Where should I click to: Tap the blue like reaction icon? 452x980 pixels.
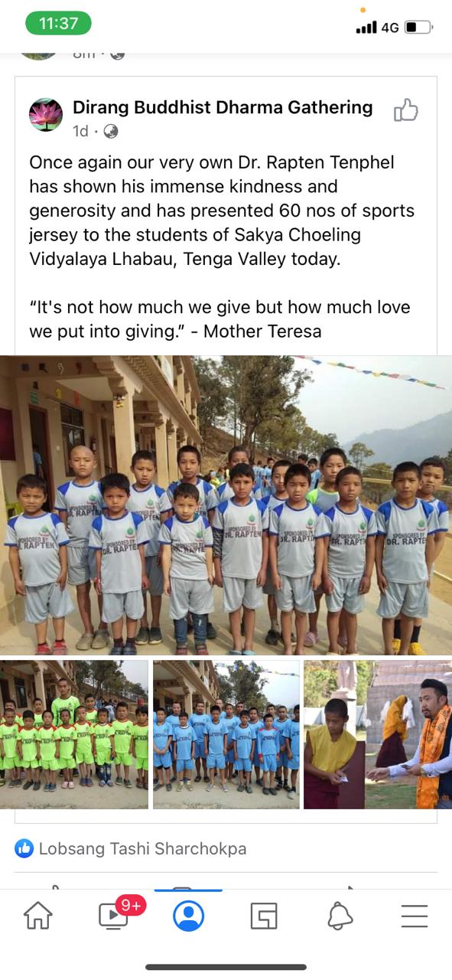[x=24, y=848]
